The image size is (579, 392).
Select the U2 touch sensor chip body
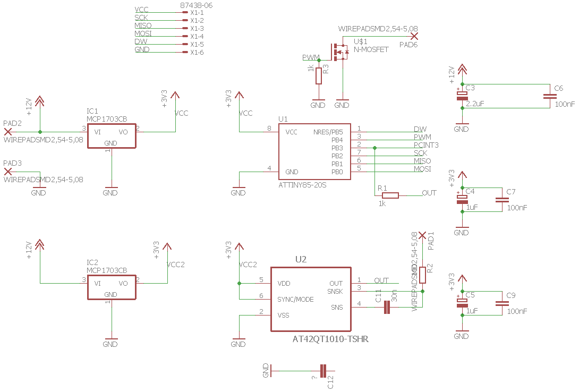[x=311, y=300]
